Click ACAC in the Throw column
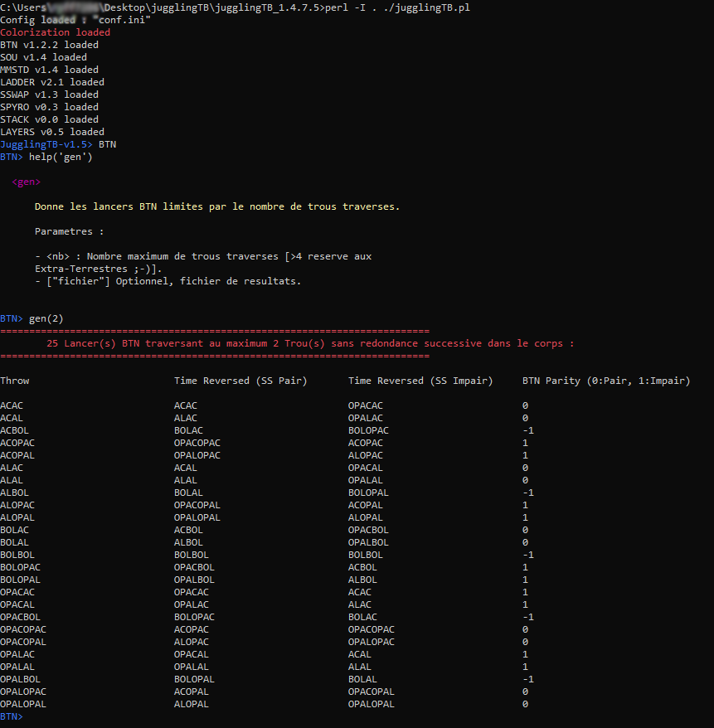 point(12,405)
